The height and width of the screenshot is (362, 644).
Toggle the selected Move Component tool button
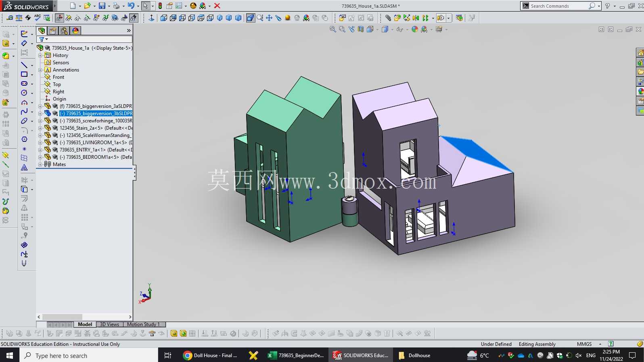pyautogui.click(x=59, y=18)
